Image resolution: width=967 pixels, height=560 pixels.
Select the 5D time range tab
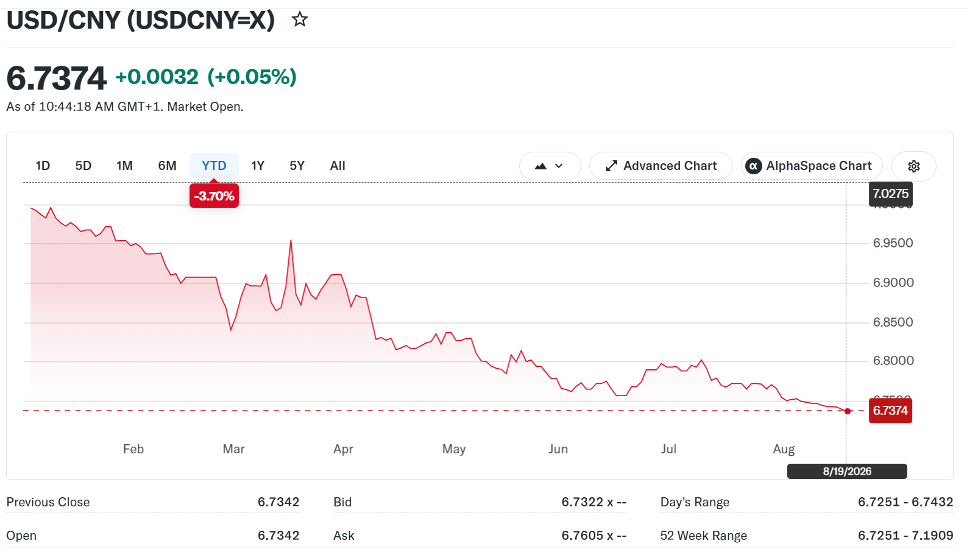tap(83, 166)
